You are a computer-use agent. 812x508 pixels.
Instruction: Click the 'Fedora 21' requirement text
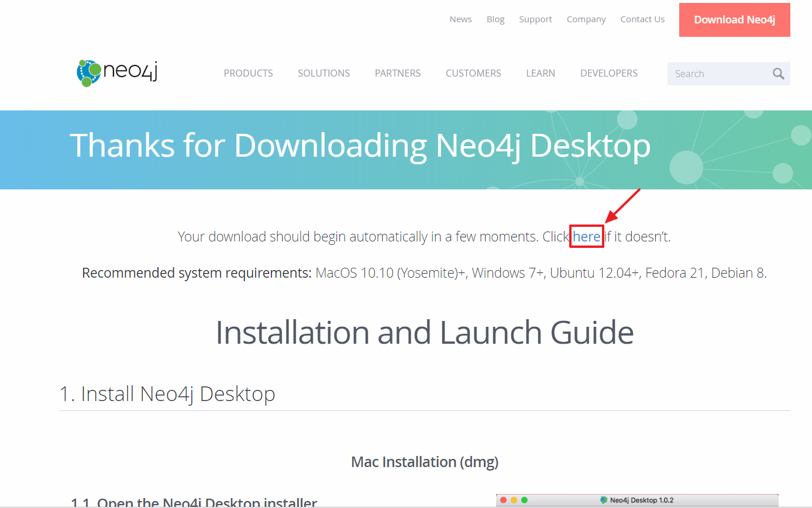675,273
